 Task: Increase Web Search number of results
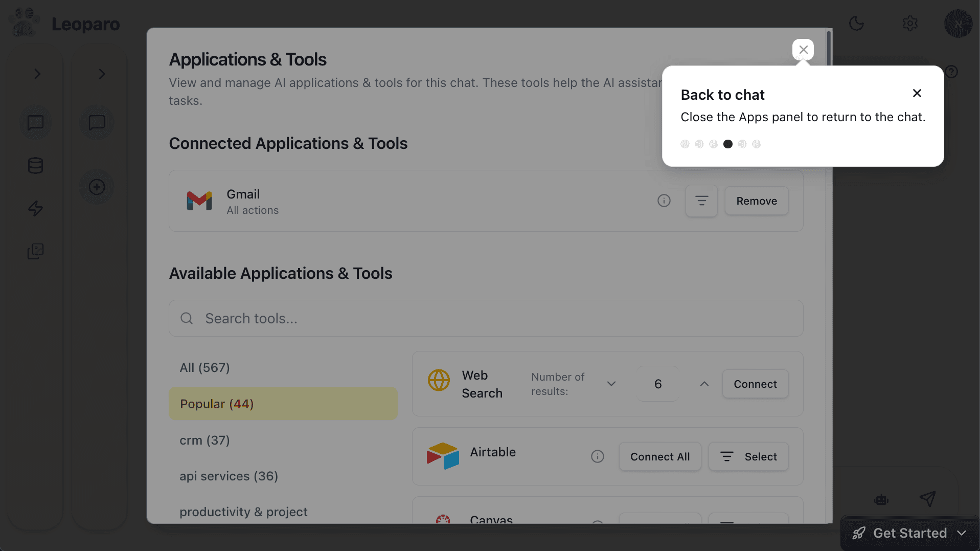[x=704, y=384]
